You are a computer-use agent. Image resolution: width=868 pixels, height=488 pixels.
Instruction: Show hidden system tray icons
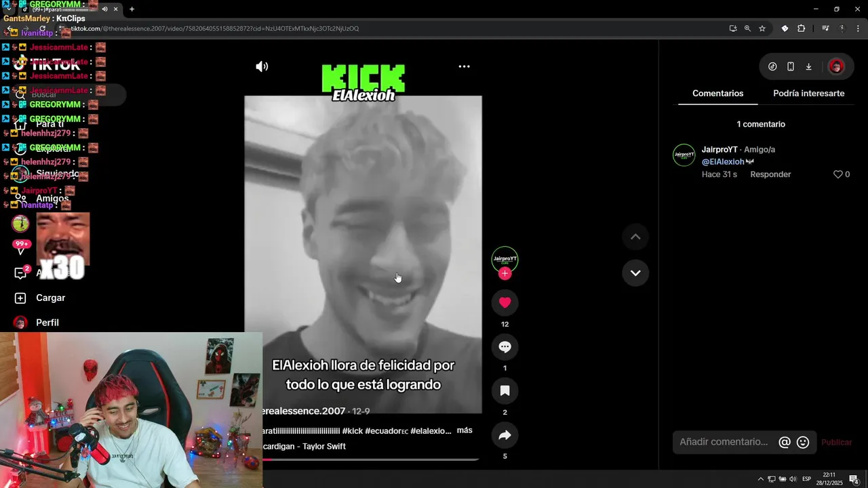(760, 479)
